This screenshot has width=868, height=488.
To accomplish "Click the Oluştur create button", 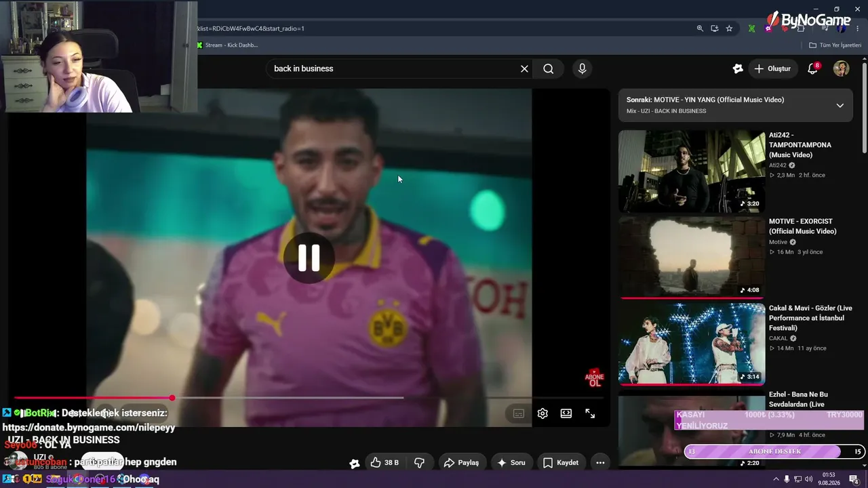I will [772, 68].
